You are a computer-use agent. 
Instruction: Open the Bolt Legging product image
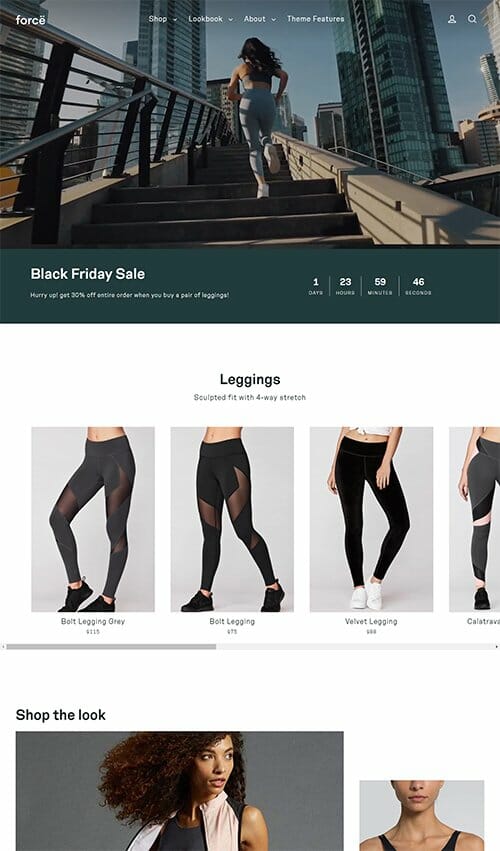[x=232, y=519]
